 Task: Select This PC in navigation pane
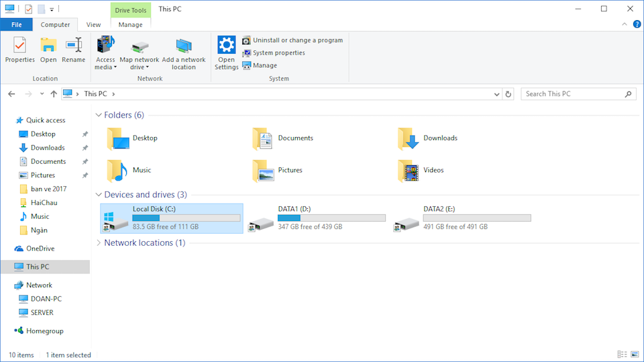click(45, 267)
